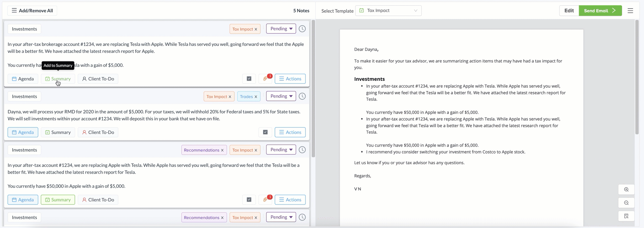Open Pending status dropdown on fourth note
The width and height of the screenshot is (644, 228).
(x=281, y=217)
